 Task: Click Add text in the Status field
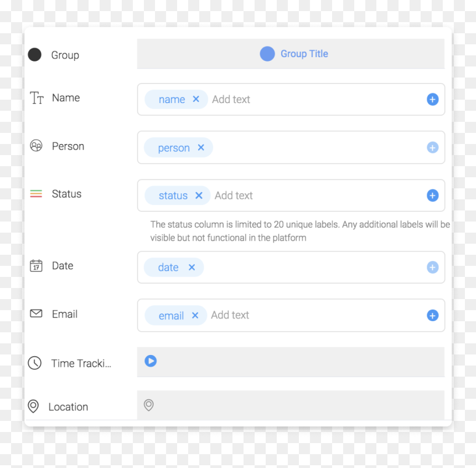234,196
